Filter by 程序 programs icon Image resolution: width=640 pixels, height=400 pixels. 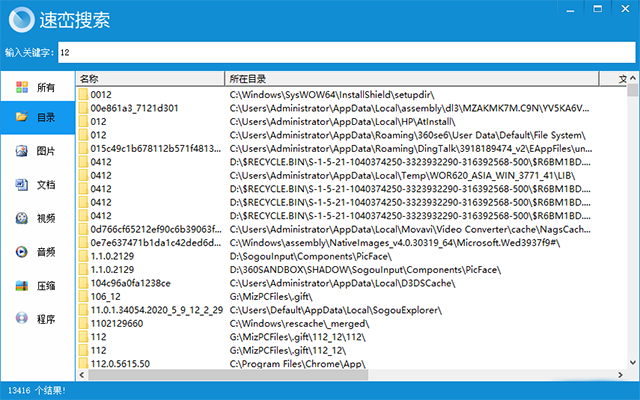click(x=22, y=319)
